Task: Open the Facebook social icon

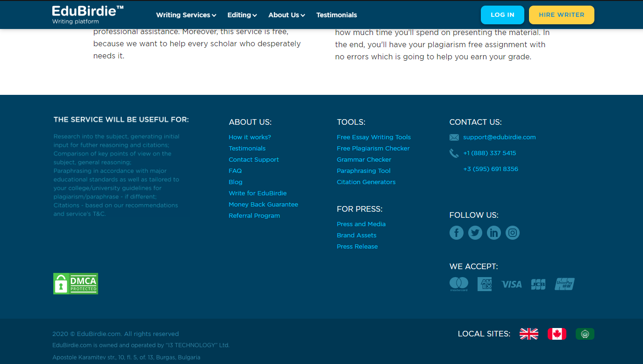Action: (457, 233)
